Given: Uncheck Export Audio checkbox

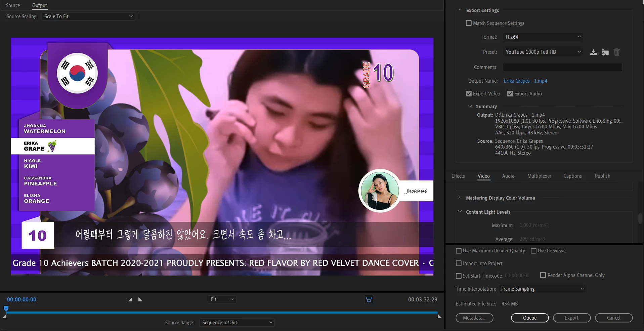Looking at the screenshot, I should click(x=510, y=94).
